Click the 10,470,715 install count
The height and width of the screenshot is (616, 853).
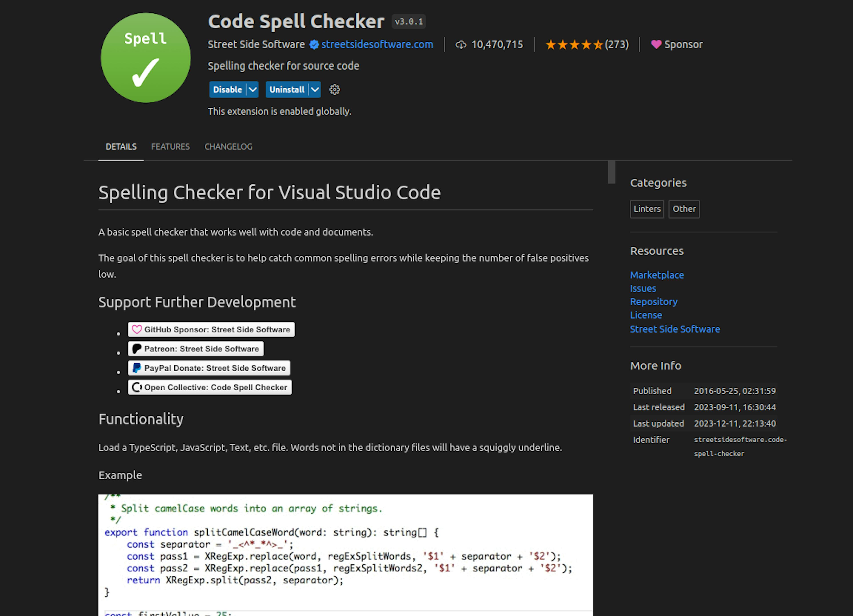tap(497, 44)
